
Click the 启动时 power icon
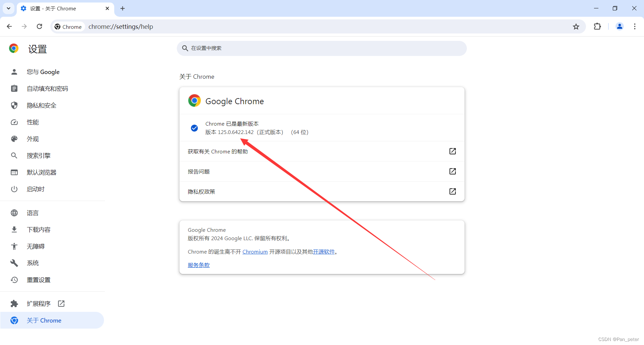tap(14, 189)
